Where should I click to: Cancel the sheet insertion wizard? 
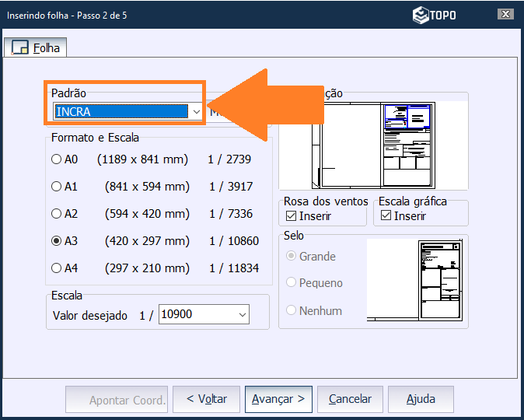[x=350, y=400]
